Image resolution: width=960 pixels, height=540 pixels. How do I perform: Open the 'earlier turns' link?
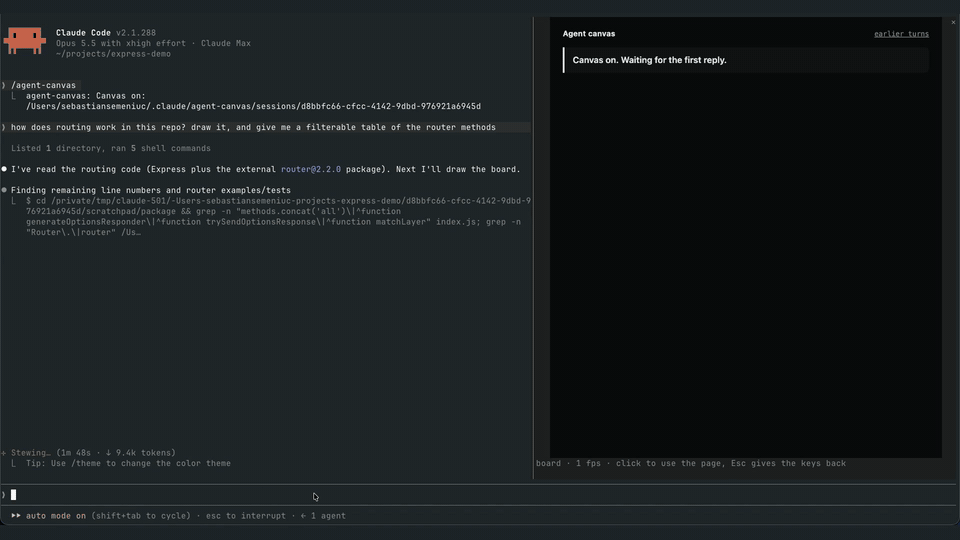pos(901,34)
